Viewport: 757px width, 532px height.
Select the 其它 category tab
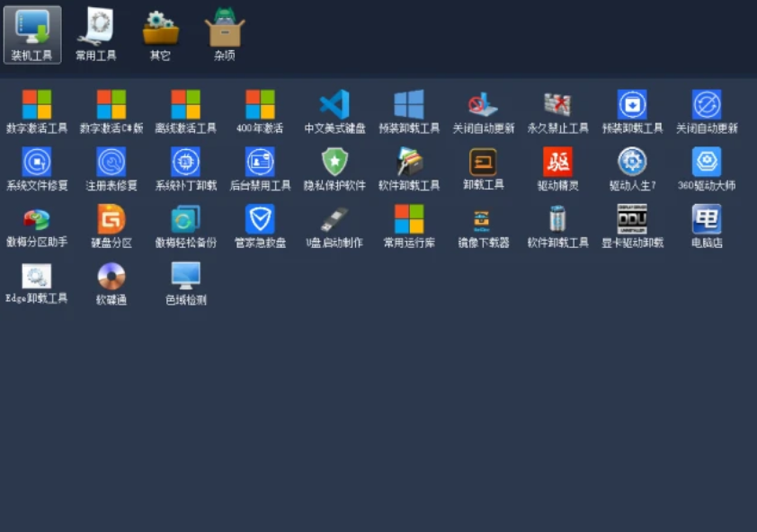click(x=160, y=35)
